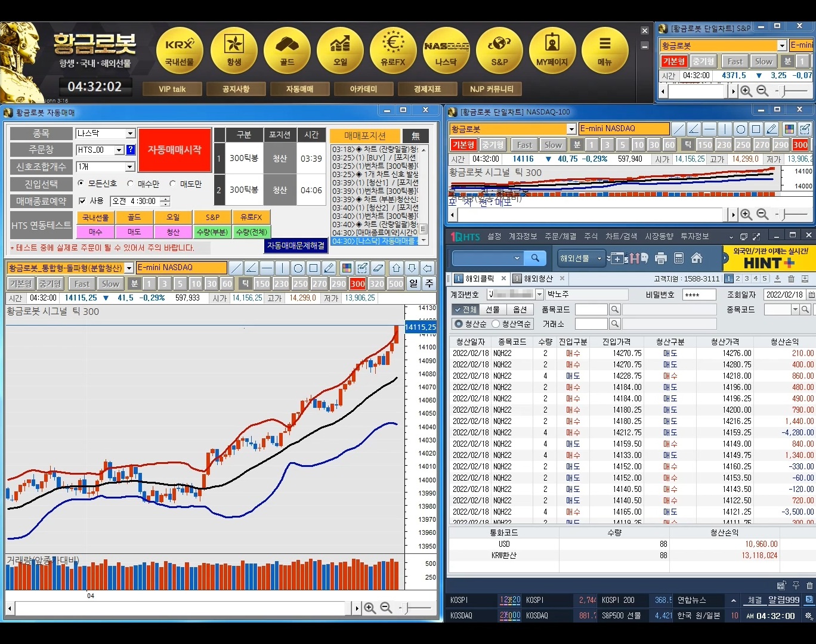Toggle the 전체 filter button in the HTS
This screenshot has width=816, height=644.
tap(465, 309)
